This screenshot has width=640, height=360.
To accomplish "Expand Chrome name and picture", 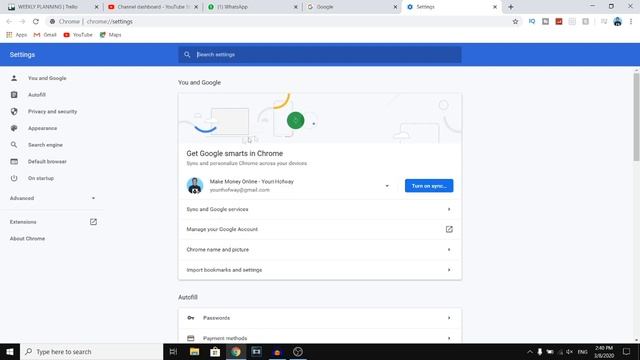I will [x=320, y=249].
